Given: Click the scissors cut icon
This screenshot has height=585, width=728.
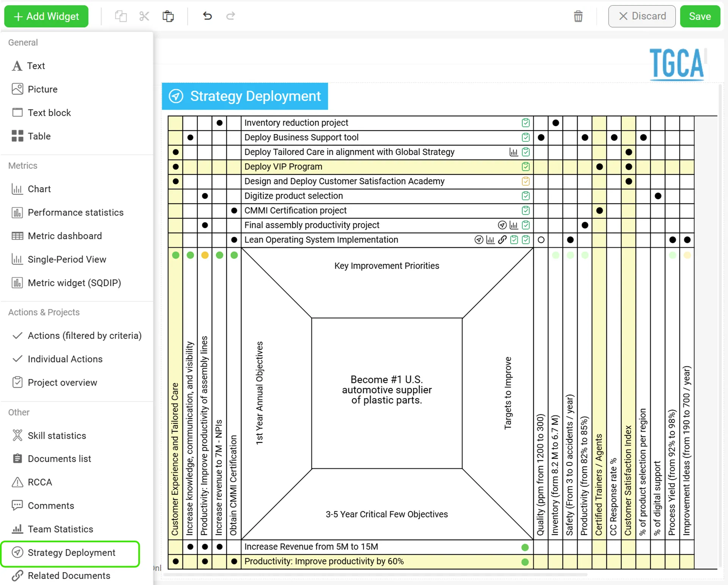Looking at the screenshot, I should (144, 16).
